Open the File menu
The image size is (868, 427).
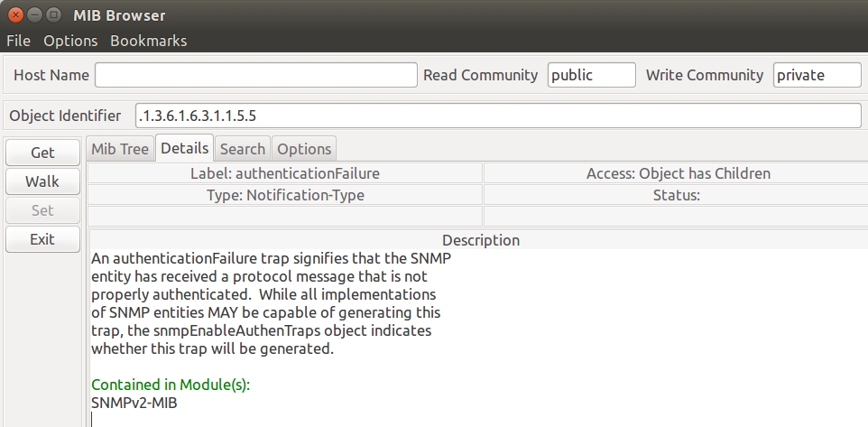pyautogui.click(x=18, y=41)
